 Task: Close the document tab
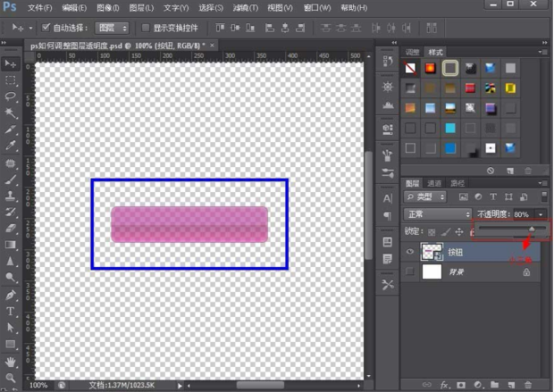(x=212, y=46)
